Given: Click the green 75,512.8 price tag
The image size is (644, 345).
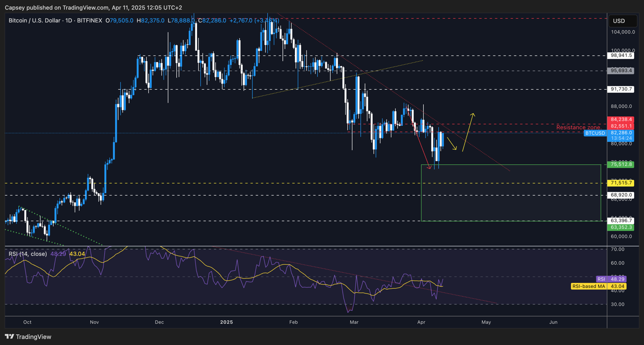Looking at the screenshot, I should [x=622, y=164].
